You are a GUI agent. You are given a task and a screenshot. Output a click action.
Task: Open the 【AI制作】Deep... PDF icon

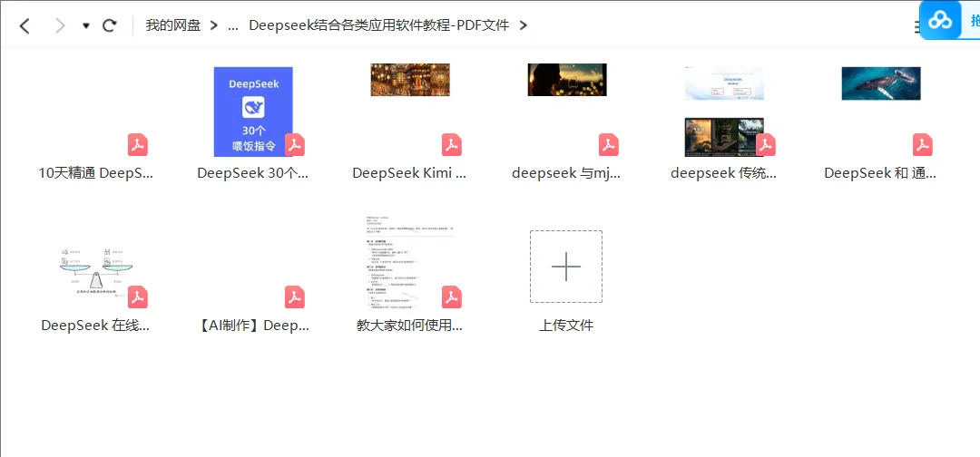(295, 297)
